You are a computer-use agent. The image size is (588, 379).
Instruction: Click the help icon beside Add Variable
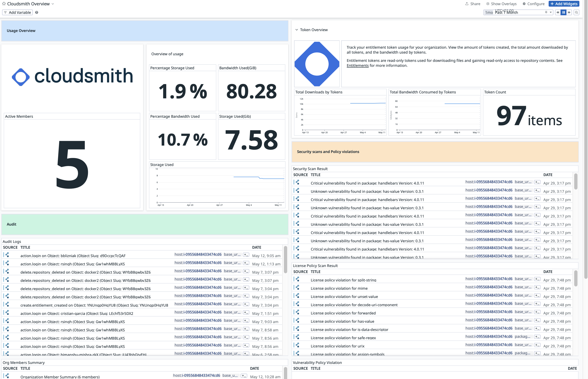click(x=37, y=12)
